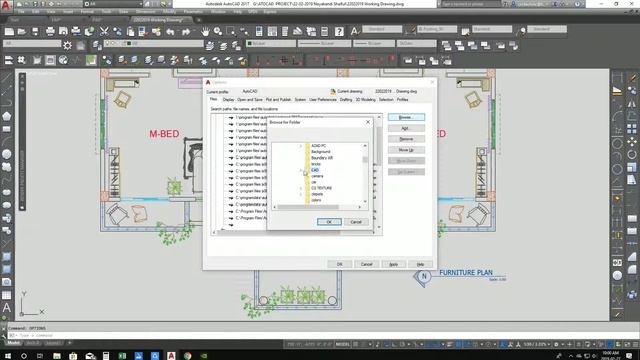The width and height of the screenshot is (640, 360).
Task: Open the Layer Properties Manager icon
Action: click(97, 45)
